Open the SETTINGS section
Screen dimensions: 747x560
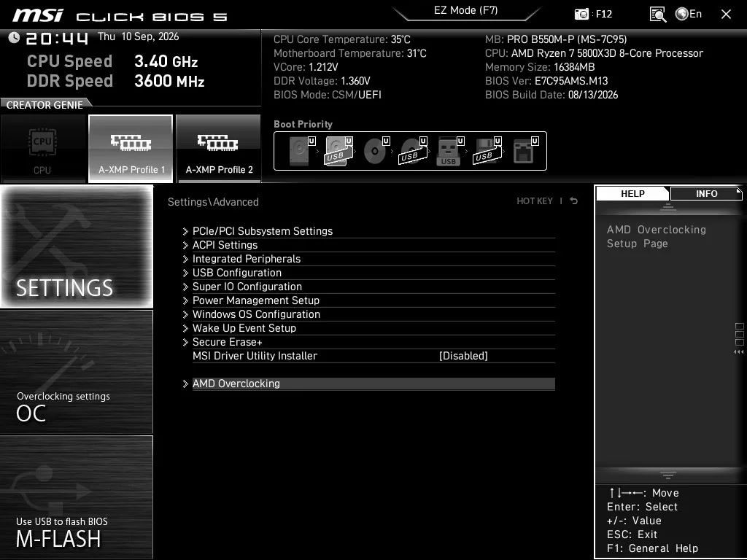tap(77, 246)
